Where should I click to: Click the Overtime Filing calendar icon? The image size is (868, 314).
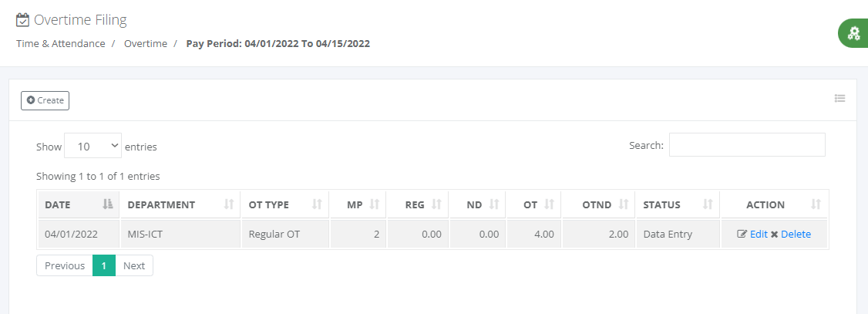tap(22, 21)
